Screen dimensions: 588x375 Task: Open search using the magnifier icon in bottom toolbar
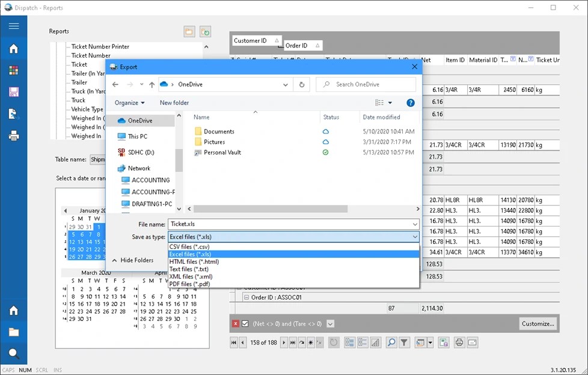391,343
